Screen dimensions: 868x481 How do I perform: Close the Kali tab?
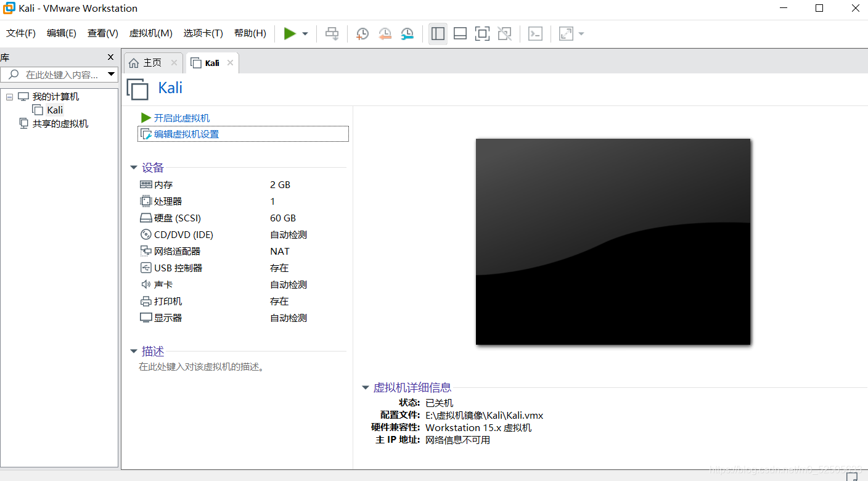coord(230,63)
